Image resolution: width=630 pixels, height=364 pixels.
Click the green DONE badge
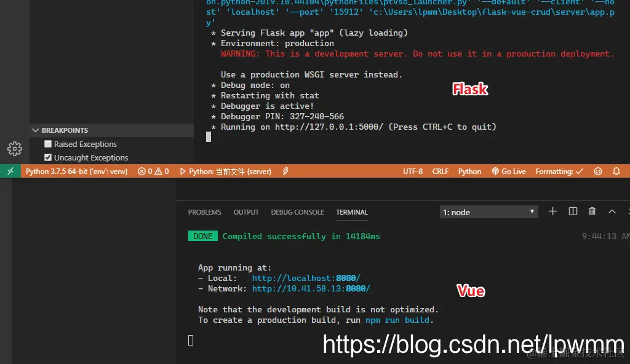(203, 236)
